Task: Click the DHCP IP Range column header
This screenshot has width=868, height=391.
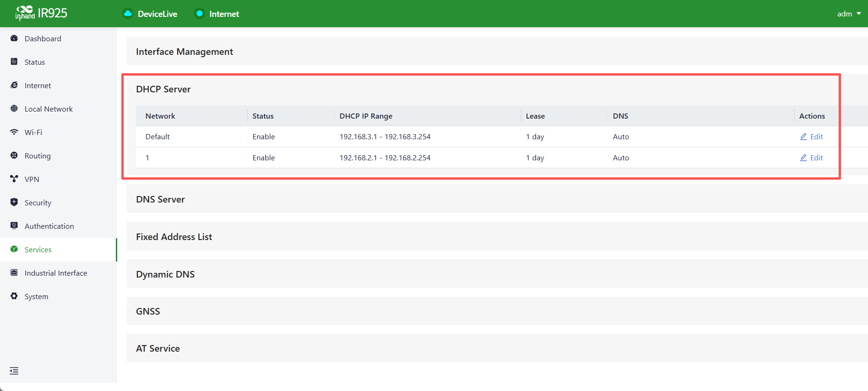Action: [366, 116]
